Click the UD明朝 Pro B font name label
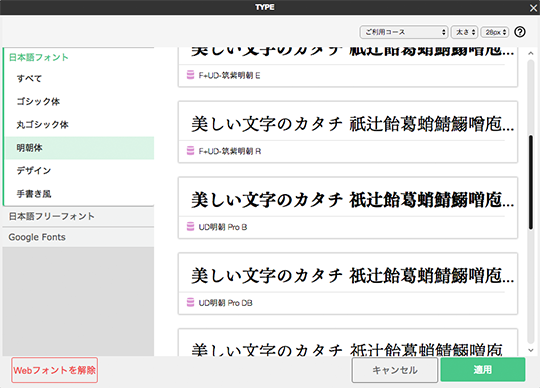Image resolution: width=540 pixels, height=388 pixels. pos(223,227)
